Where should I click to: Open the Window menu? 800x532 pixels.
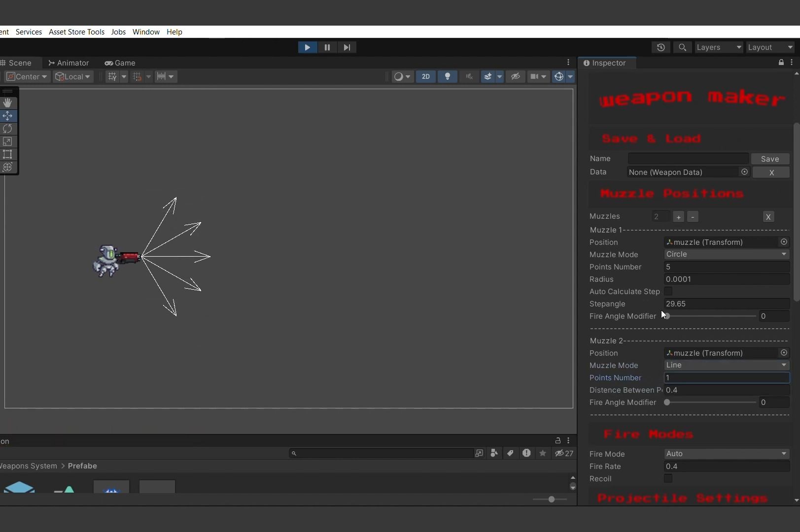tap(145, 32)
